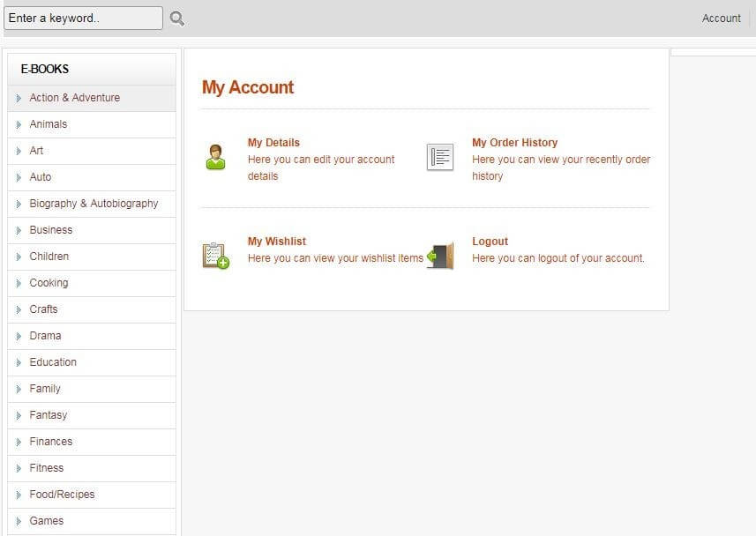Screen dimensions: 756x536
Task: Open the Drama category
Action: click(45, 336)
